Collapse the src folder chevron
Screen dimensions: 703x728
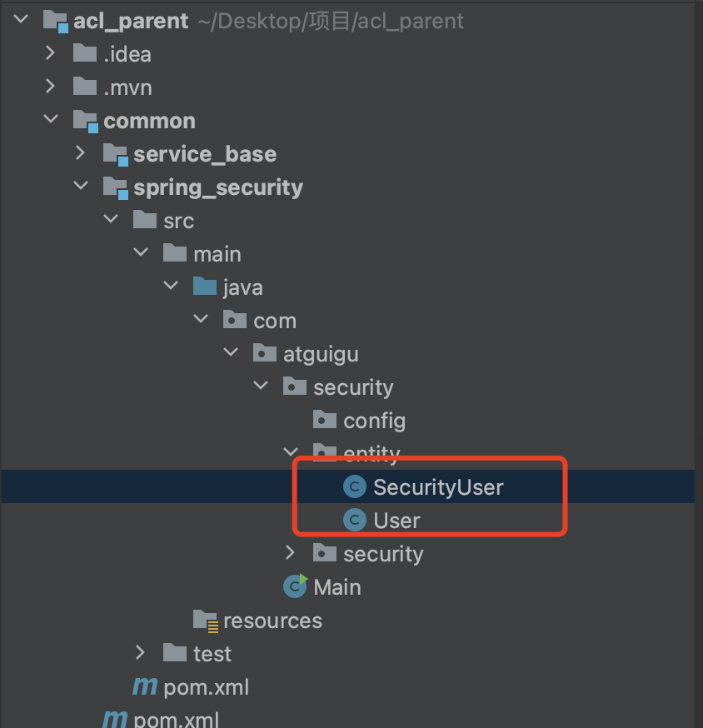pos(110,221)
